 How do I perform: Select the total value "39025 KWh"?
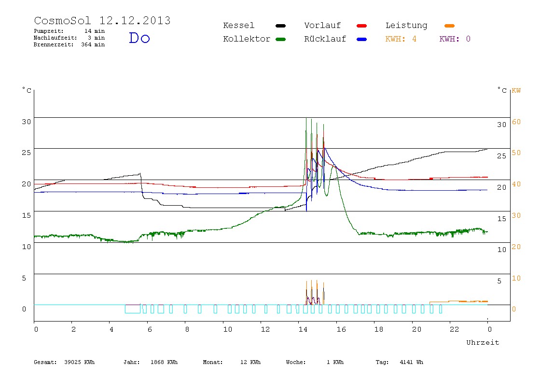click(x=80, y=362)
